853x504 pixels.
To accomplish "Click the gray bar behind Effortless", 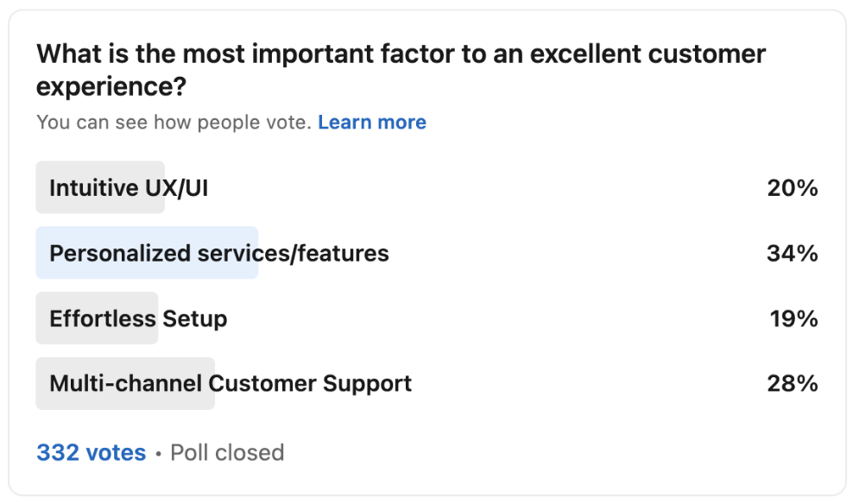I will point(97,318).
